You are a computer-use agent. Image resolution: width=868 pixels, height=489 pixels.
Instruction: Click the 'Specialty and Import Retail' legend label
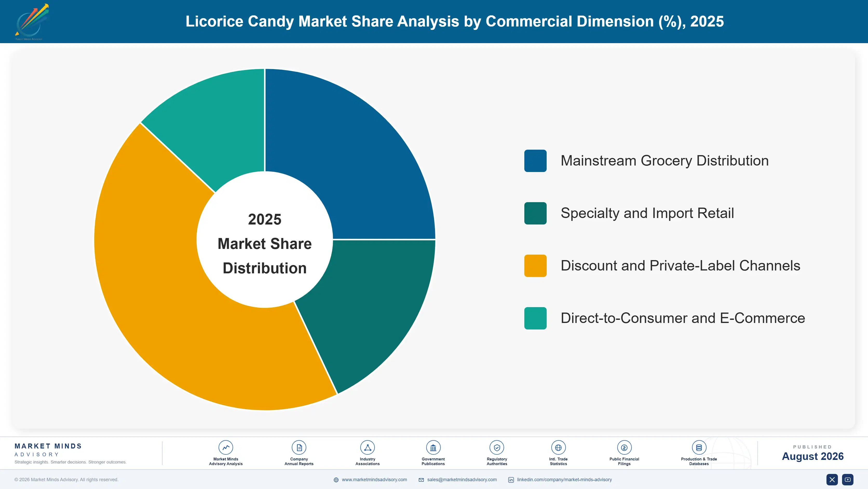coord(647,213)
